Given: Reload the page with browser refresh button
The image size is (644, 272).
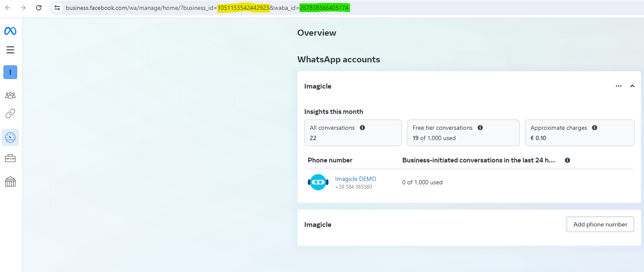Looking at the screenshot, I should pos(39,8).
